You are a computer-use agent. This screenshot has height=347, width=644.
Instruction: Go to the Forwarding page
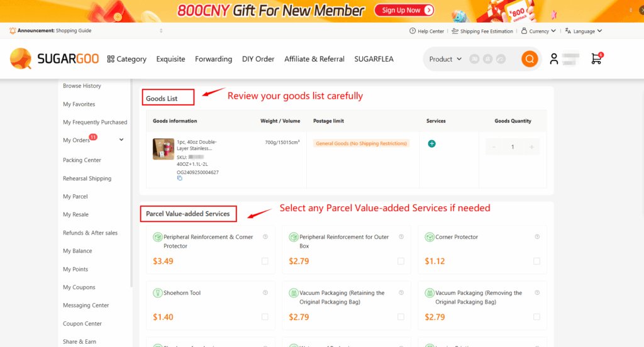pyautogui.click(x=213, y=59)
